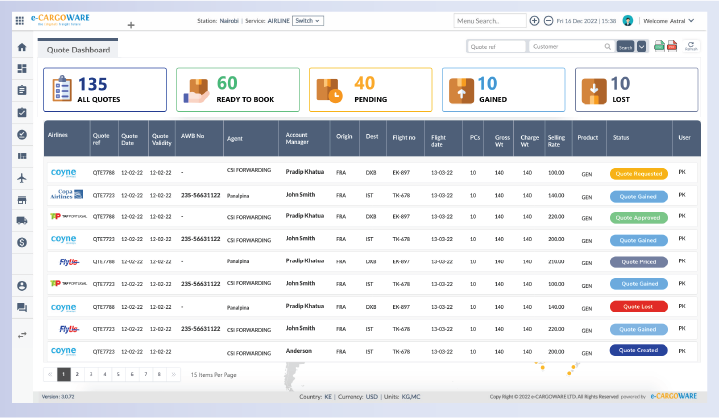The width and height of the screenshot is (719, 418).
Task: Select the Ready To Book package icon
Action: click(x=196, y=90)
